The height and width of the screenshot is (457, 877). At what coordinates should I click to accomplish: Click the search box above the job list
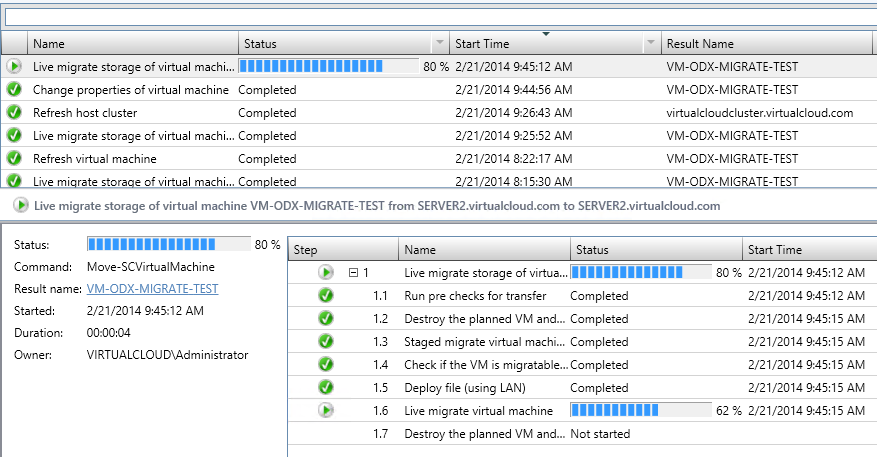(x=438, y=17)
